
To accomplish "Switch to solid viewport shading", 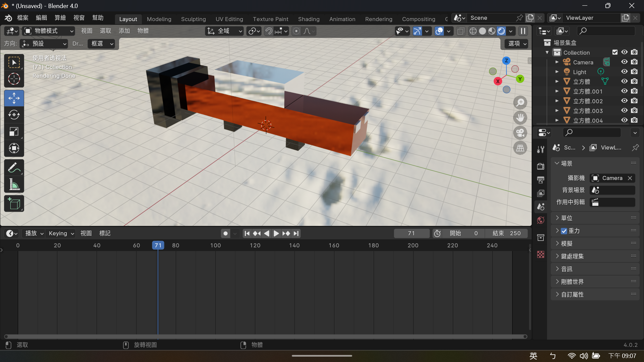I will point(482,31).
